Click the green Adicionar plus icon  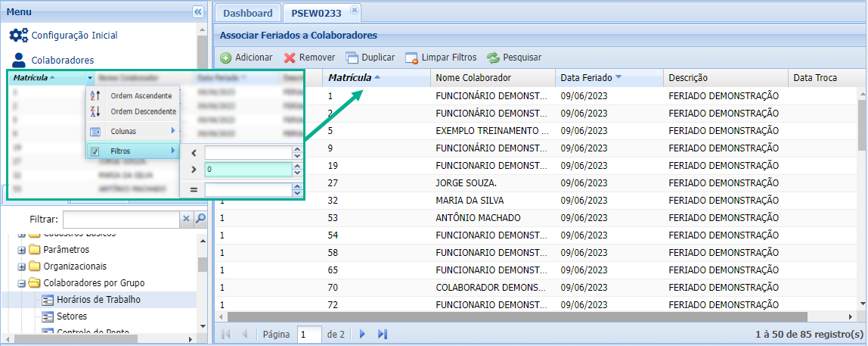(226, 58)
